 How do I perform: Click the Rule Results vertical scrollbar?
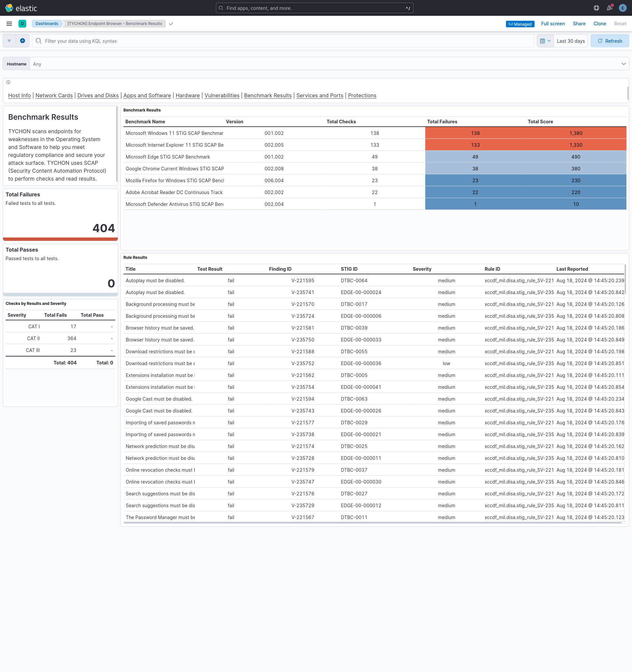point(625,279)
